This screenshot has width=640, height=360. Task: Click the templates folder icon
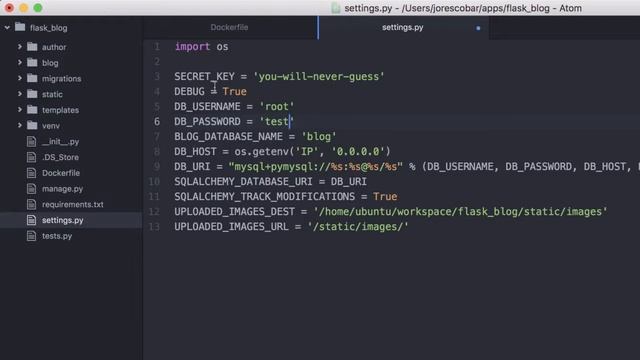click(32, 109)
